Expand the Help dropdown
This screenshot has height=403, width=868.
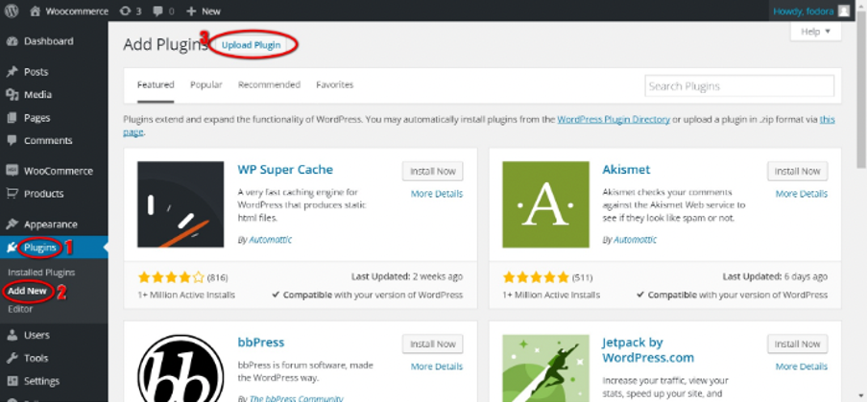(x=815, y=32)
